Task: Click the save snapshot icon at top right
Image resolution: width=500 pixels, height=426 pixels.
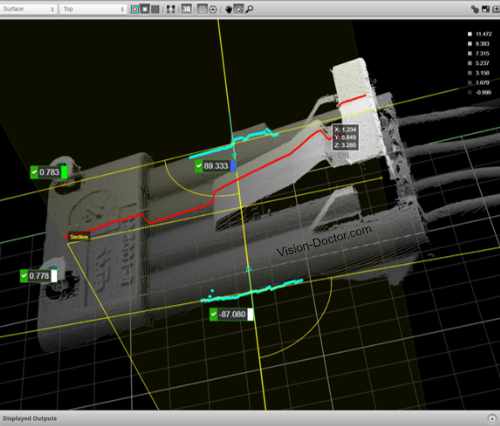Action: [486, 9]
